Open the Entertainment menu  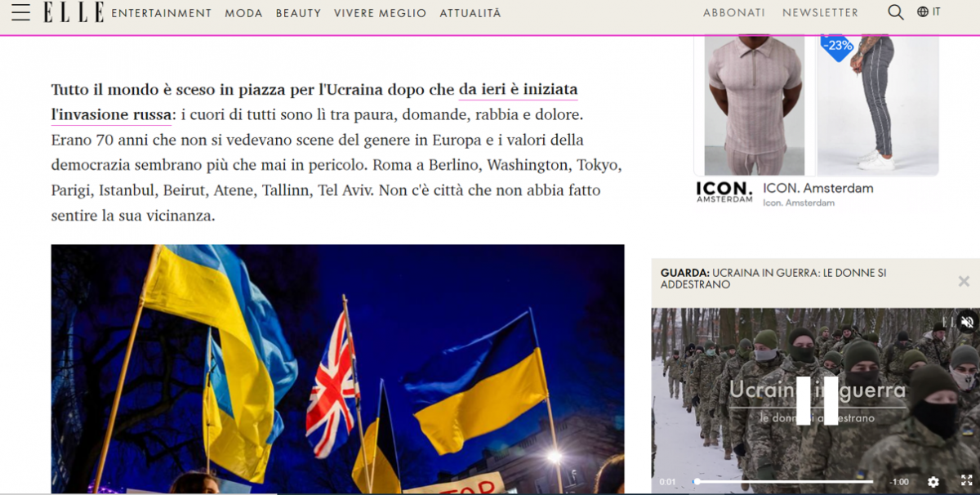pyautogui.click(x=161, y=13)
